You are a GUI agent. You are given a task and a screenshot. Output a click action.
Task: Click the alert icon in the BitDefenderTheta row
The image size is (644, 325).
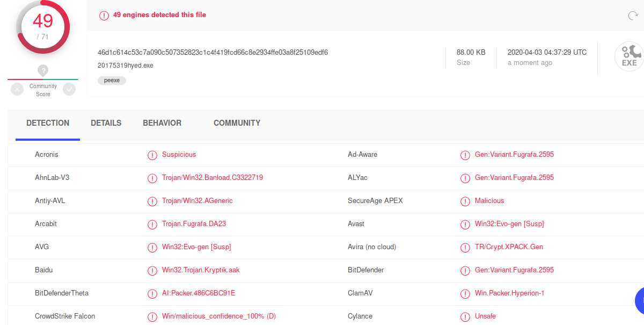(152, 294)
